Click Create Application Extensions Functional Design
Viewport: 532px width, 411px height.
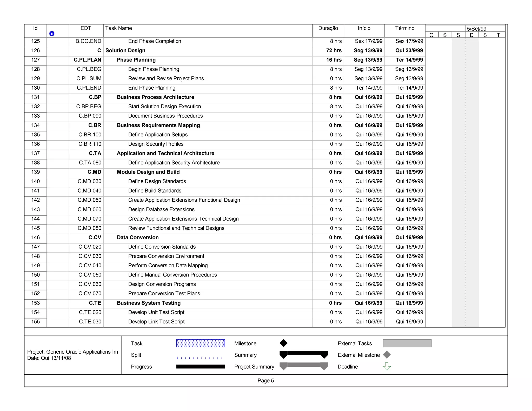pyautogui.click(x=184, y=200)
